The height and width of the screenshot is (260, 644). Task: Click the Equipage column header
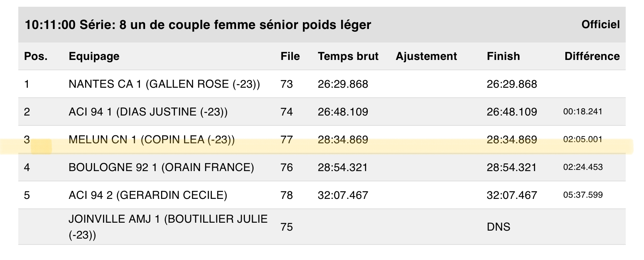pyautogui.click(x=94, y=56)
